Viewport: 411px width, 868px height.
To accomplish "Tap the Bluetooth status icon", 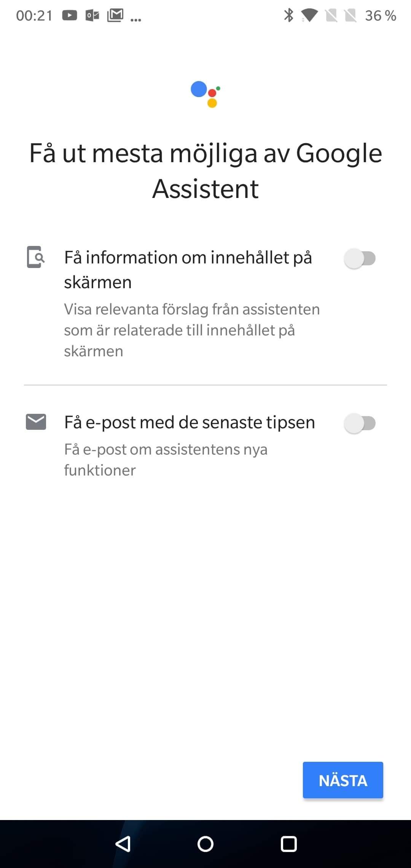I will point(289,15).
